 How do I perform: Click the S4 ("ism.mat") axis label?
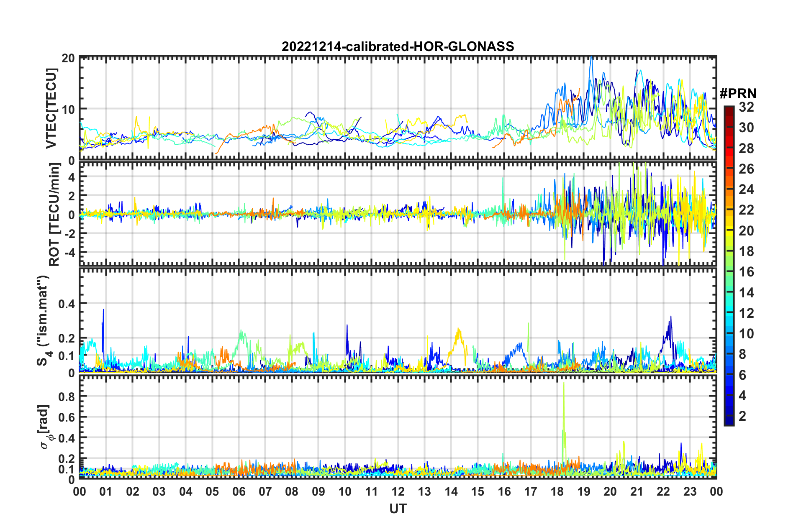[44, 320]
